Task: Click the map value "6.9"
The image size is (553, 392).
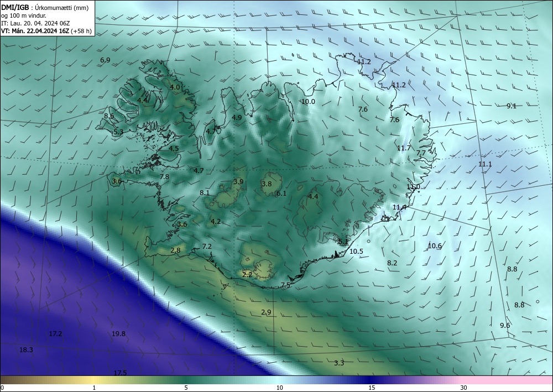Action: point(105,60)
